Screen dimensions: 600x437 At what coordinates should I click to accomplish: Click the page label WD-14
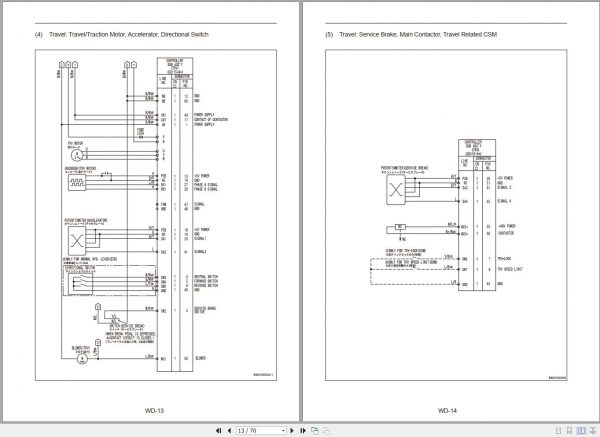click(x=447, y=411)
